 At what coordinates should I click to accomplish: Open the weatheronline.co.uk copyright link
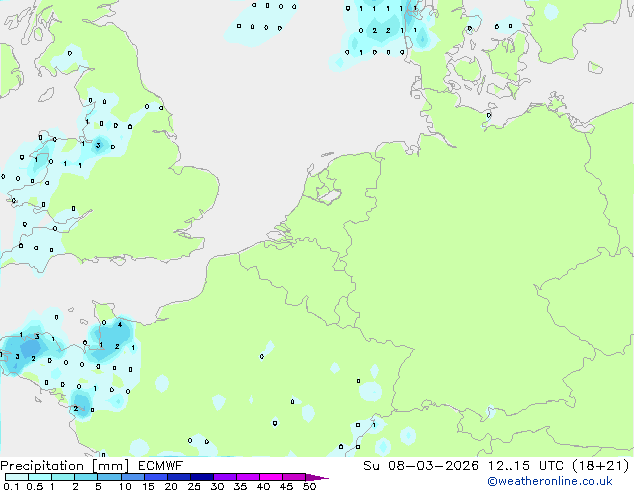550,481
